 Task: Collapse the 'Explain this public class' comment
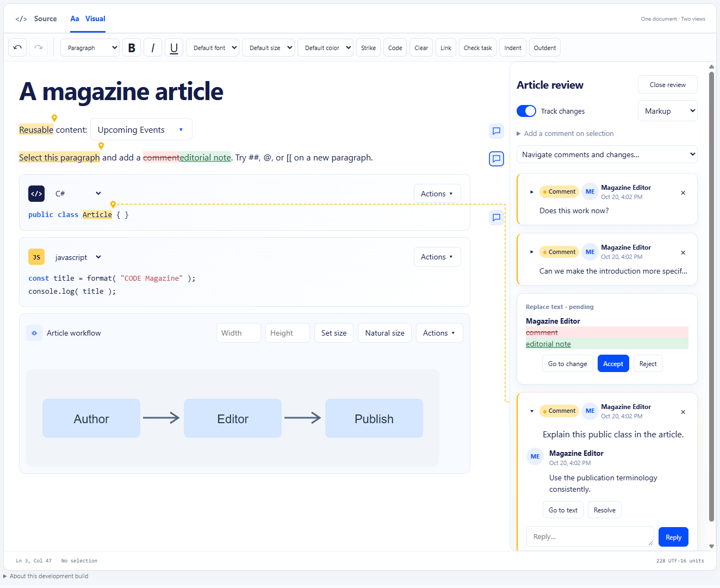point(532,411)
